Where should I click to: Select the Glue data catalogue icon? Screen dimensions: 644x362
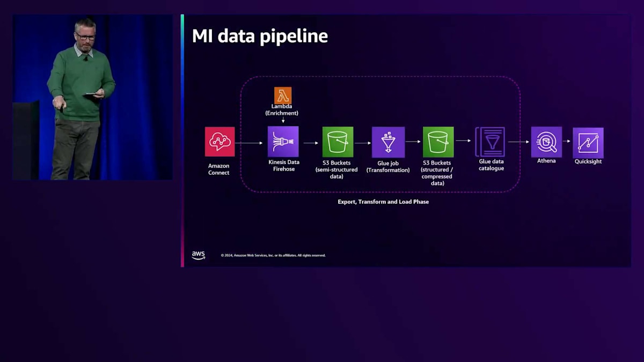coord(490,142)
